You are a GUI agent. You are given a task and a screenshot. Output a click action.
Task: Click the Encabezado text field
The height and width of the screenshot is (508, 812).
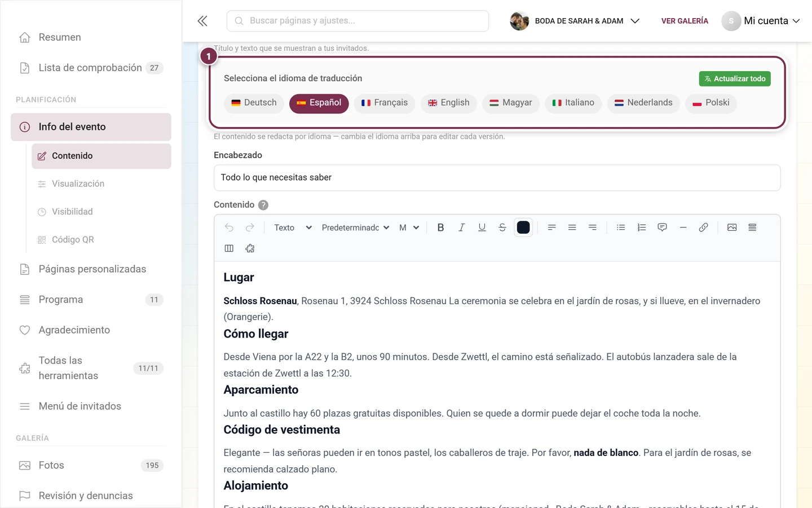[x=497, y=178]
